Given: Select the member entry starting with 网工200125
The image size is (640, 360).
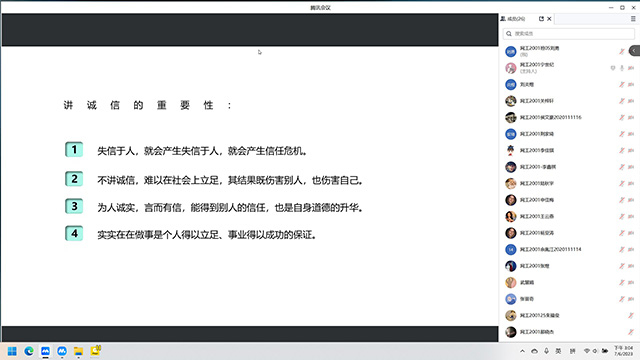Looking at the screenshot, I should pos(569,316).
